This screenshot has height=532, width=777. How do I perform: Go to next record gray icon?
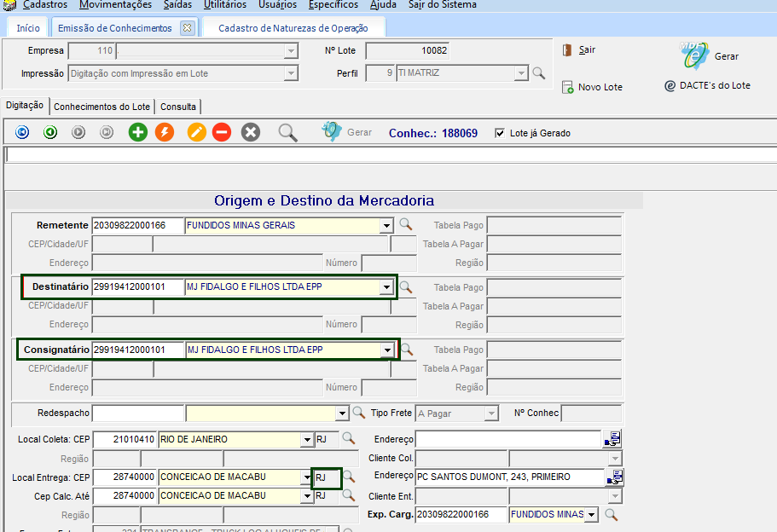78,132
